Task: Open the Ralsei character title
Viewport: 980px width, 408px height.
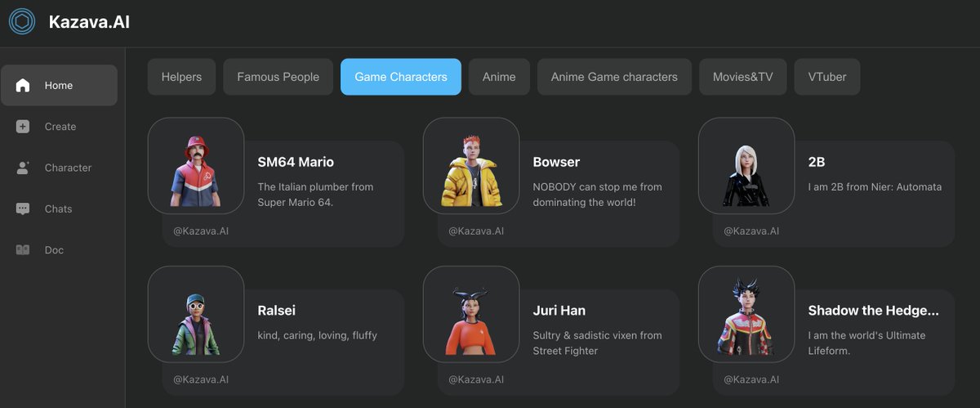Action: (x=276, y=310)
